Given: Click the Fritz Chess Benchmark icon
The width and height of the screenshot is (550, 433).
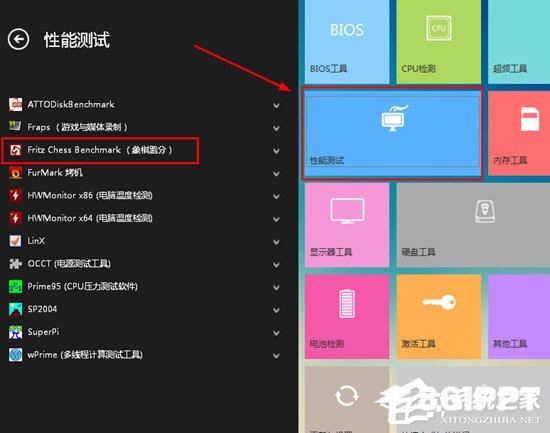Looking at the screenshot, I should [15, 150].
